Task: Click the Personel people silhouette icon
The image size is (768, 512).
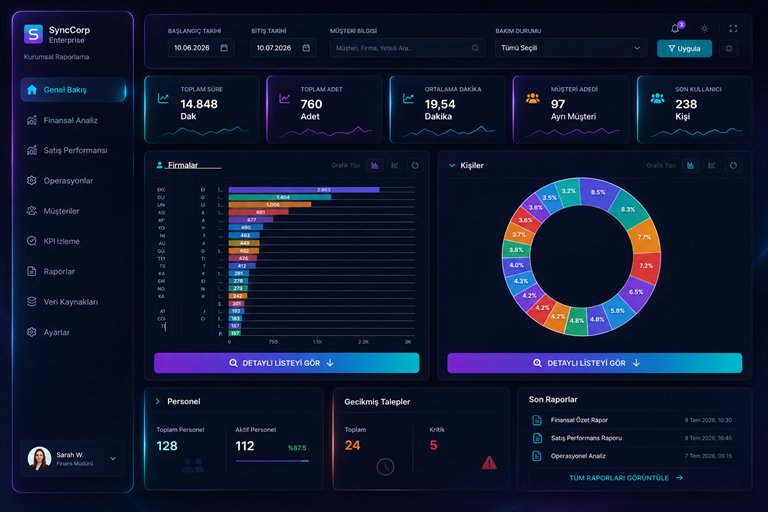Action: (x=192, y=465)
